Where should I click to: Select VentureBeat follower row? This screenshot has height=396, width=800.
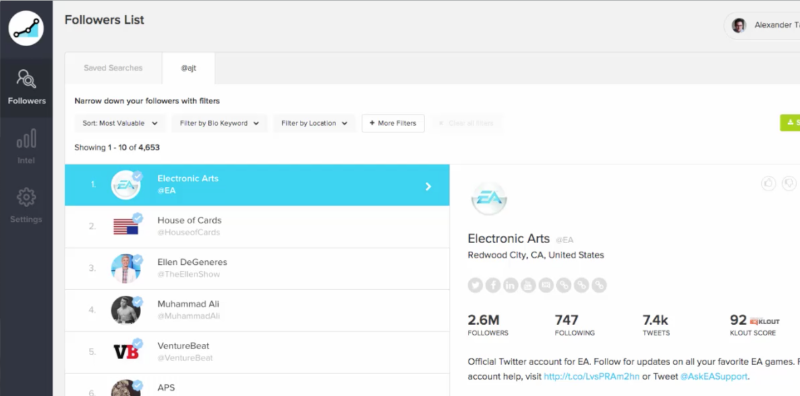point(257,352)
